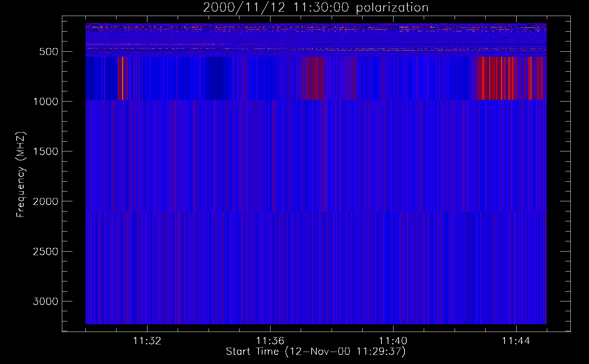Select the 'Frequency (MHZ)' axis label
This screenshot has height=364, width=589.
[21, 175]
